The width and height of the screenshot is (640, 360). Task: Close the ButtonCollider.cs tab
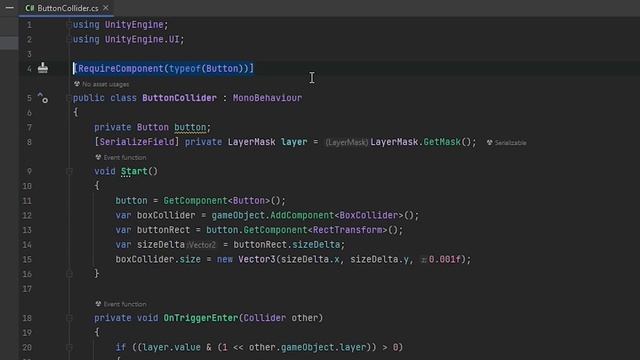click(x=106, y=8)
